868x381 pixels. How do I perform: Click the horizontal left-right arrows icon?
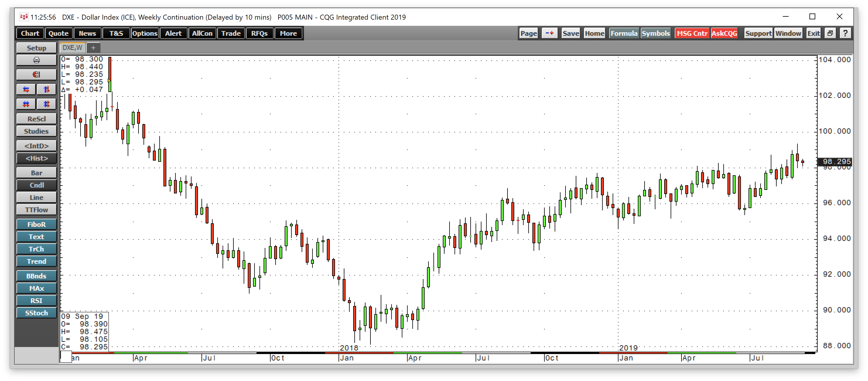click(x=26, y=90)
